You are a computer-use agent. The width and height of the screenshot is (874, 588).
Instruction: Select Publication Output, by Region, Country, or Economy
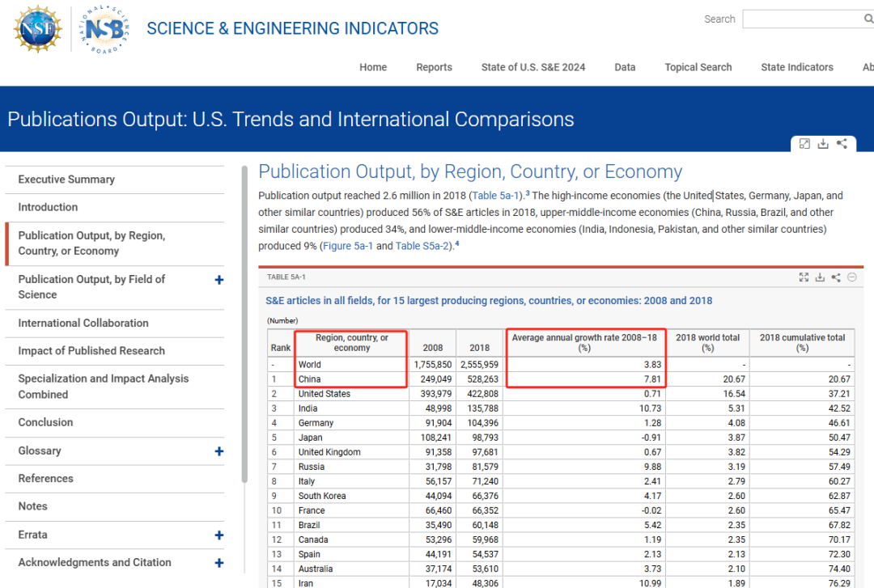(x=91, y=243)
